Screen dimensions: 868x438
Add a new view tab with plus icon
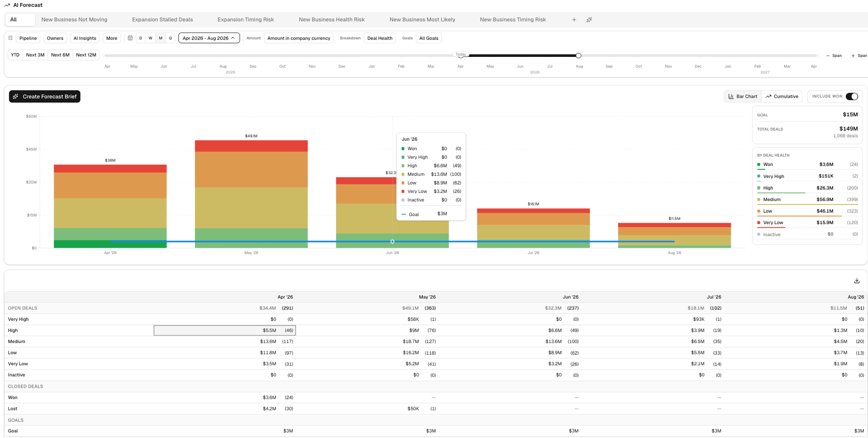click(x=574, y=20)
